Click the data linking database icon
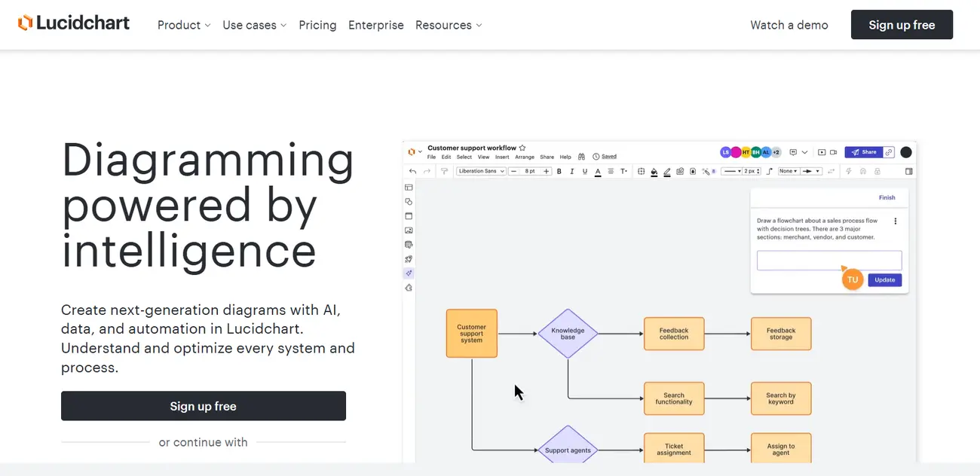 pyautogui.click(x=409, y=245)
